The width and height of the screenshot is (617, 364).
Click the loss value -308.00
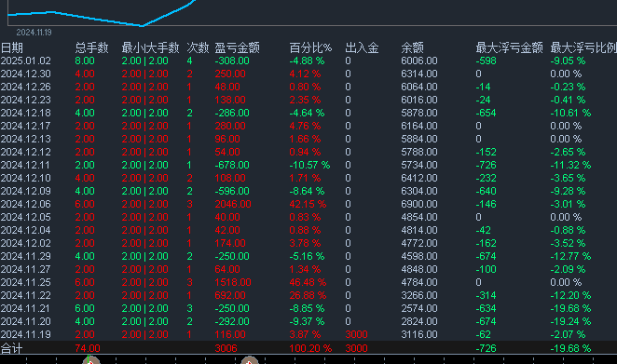point(232,61)
